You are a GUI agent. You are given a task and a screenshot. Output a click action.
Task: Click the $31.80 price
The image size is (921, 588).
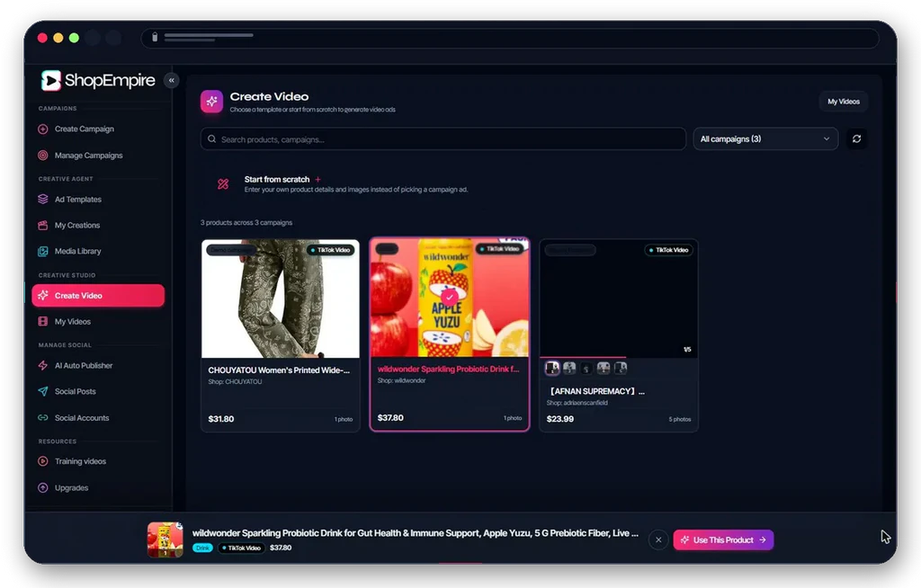pos(221,419)
